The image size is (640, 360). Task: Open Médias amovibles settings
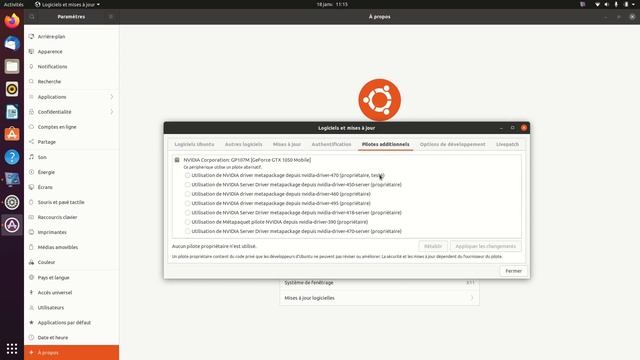click(71, 247)
